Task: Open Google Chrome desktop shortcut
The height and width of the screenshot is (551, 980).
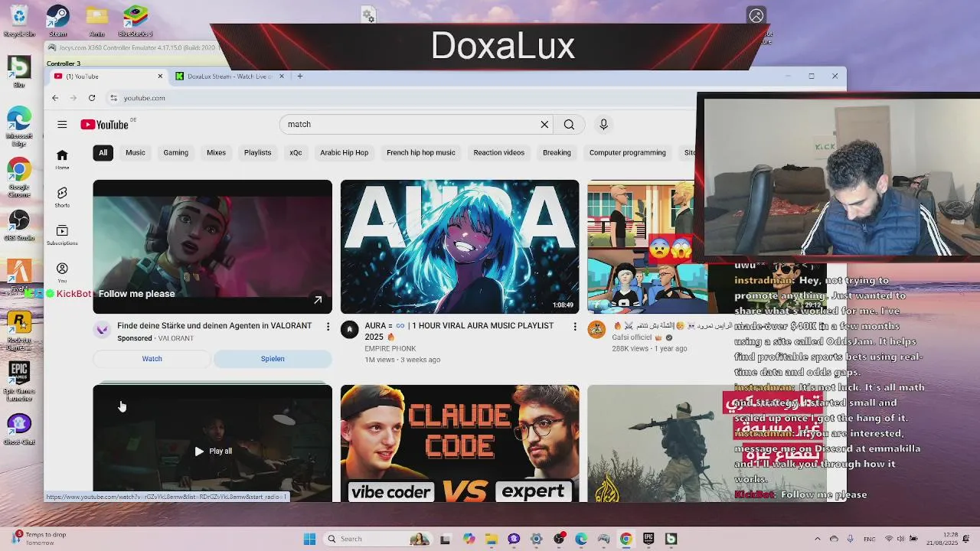Action: (19, 178)
